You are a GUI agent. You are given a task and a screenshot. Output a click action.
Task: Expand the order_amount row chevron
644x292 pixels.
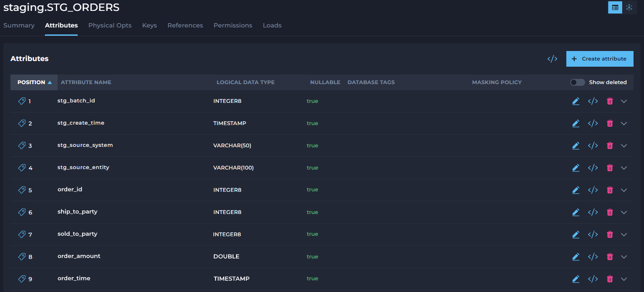(624, 257)
